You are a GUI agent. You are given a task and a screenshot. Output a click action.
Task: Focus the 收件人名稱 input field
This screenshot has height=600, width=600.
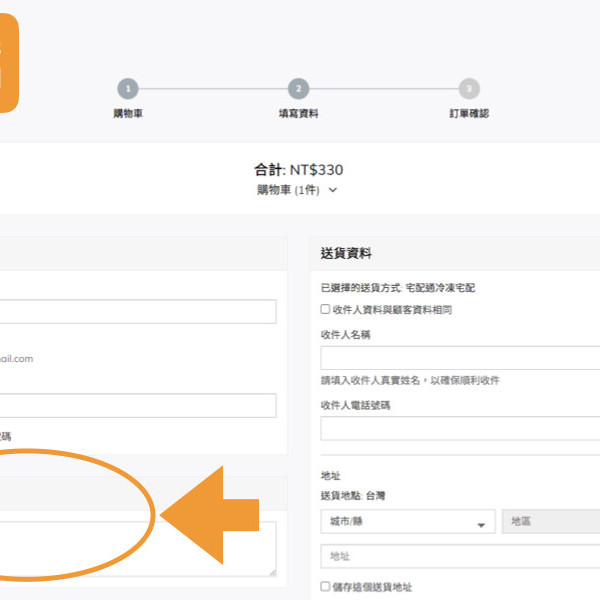[x=460, y=358]
